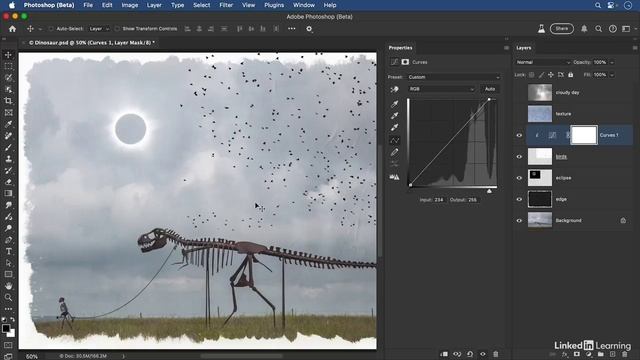Select the Clone Stamp tool
The height and width of the screenshot is (360, 640).
(8, 159)
